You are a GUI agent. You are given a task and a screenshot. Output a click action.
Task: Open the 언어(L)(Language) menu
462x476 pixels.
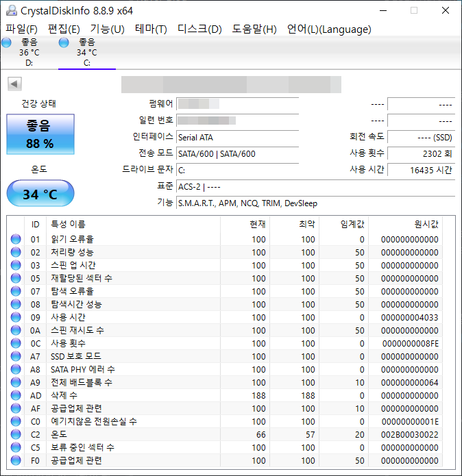pos(329,29)
